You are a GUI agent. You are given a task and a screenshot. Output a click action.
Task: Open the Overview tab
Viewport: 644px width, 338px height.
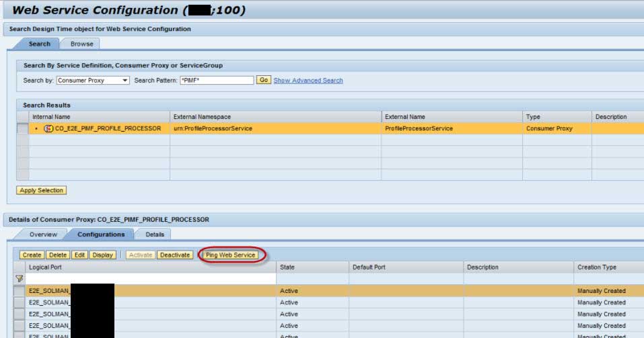click(43, 235)
